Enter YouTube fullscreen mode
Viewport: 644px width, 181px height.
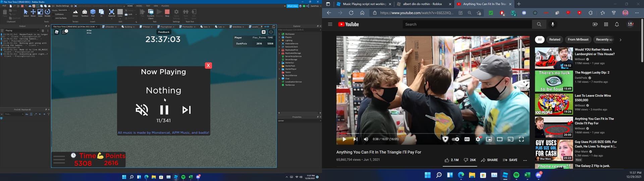[x=521, y=139]
